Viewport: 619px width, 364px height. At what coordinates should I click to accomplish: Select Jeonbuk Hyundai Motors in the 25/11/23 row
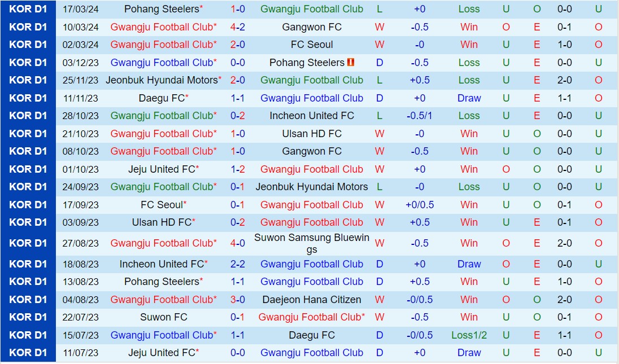point(161,80)
